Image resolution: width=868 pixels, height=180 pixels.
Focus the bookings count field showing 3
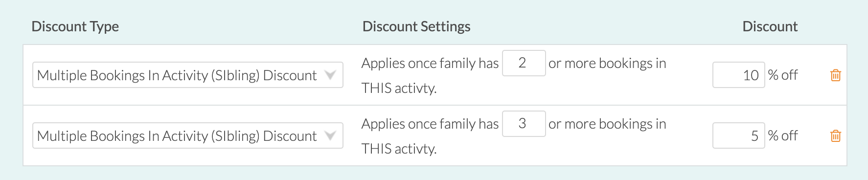coord(524,124)
